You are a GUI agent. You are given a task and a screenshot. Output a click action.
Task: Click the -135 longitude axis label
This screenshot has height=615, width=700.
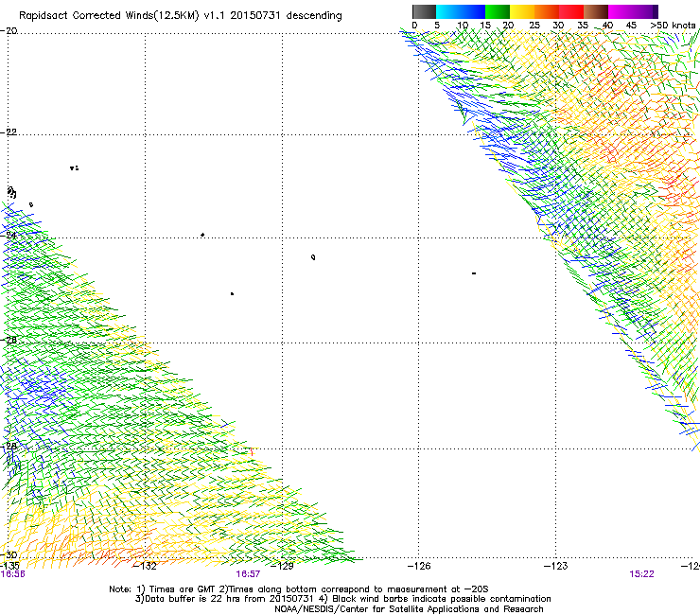tap(9, 566)
